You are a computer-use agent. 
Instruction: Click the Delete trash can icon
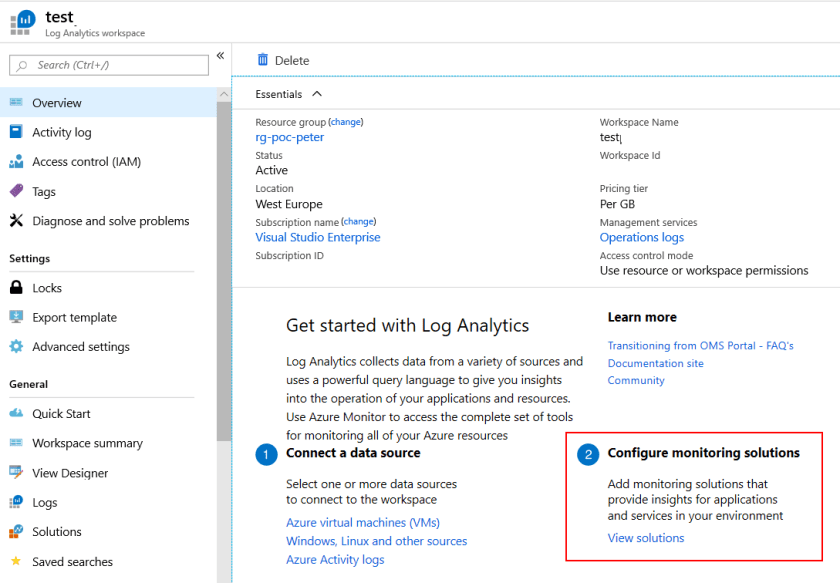(263, 60)
